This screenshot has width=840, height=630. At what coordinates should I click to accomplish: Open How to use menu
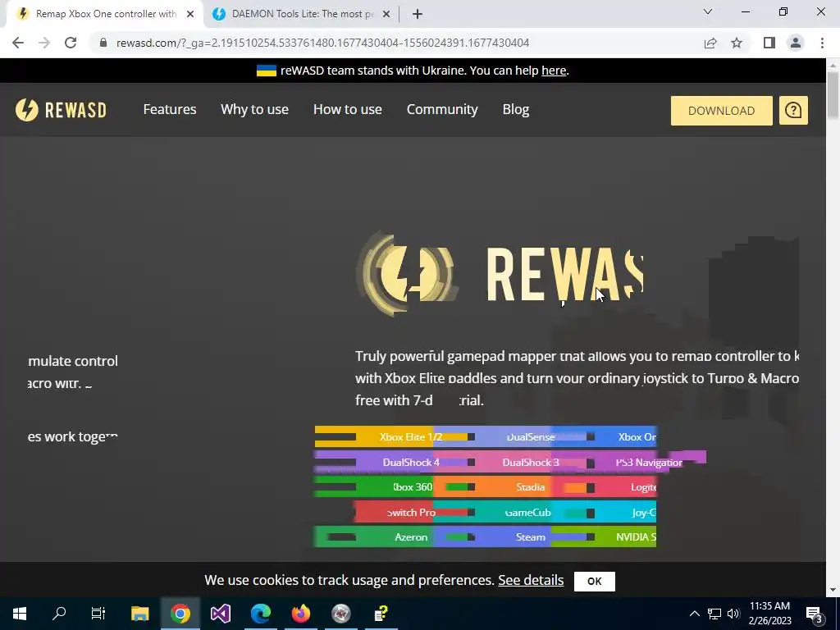tap(348, 109)
